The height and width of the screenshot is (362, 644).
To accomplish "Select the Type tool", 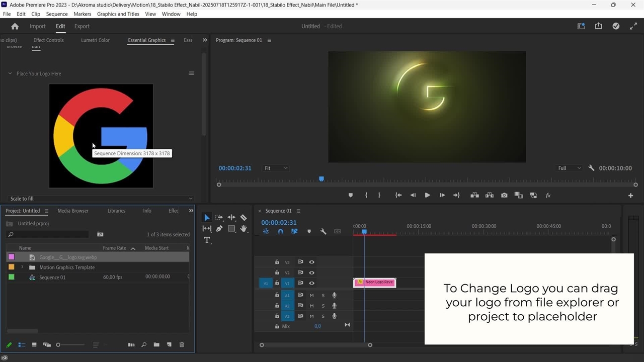I will 207,240.
